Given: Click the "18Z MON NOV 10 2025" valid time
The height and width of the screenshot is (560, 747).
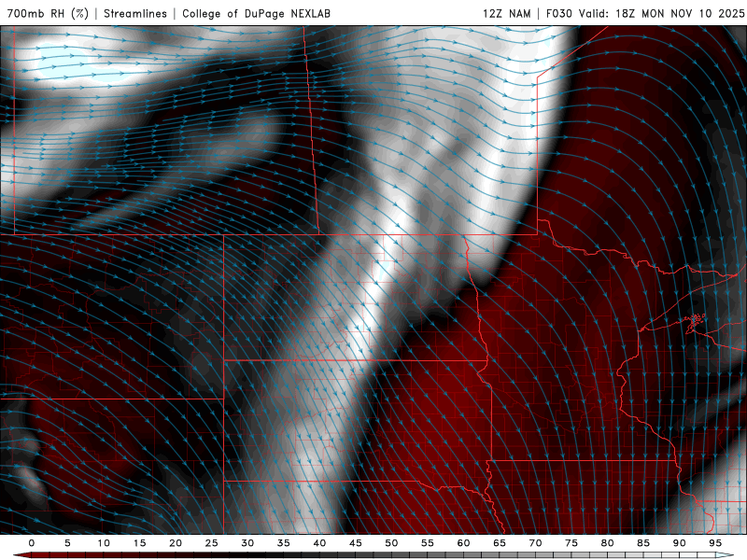Looking at the screenshot, I should (680, 13).
